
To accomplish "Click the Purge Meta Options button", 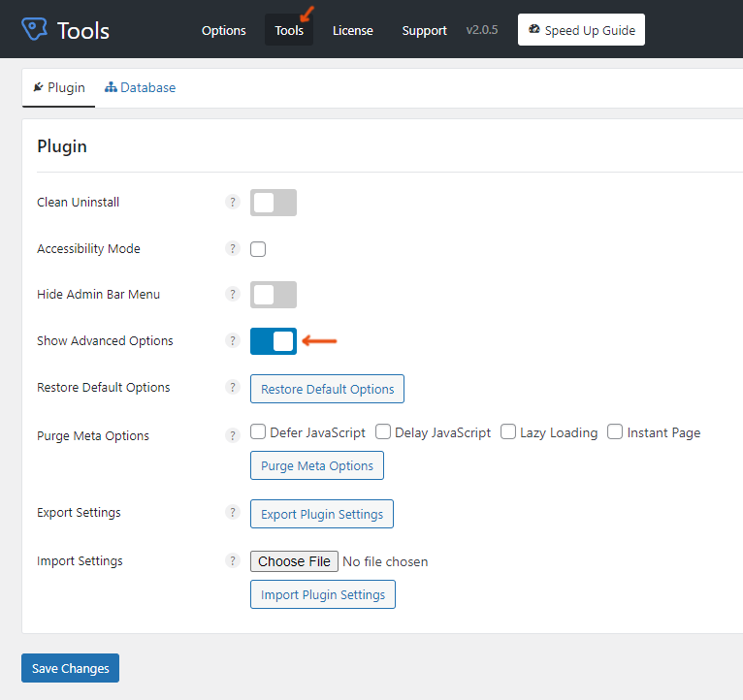I will (x=317, y=465).
